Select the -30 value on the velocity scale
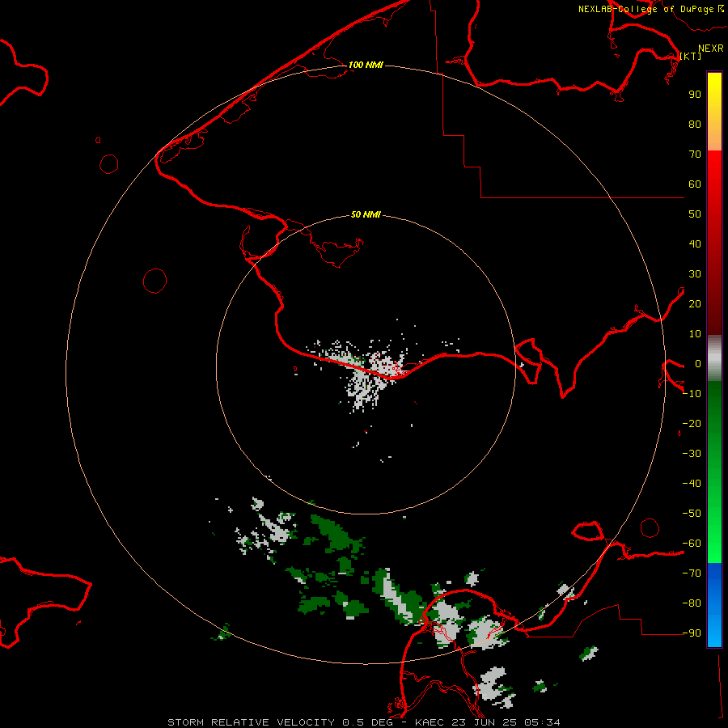This screenshot has width=728, height=728. point(692,454)
